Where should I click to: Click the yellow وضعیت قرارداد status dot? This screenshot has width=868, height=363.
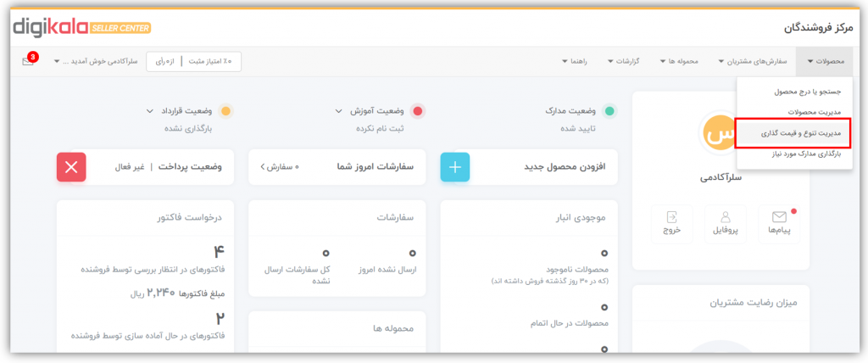225,111
